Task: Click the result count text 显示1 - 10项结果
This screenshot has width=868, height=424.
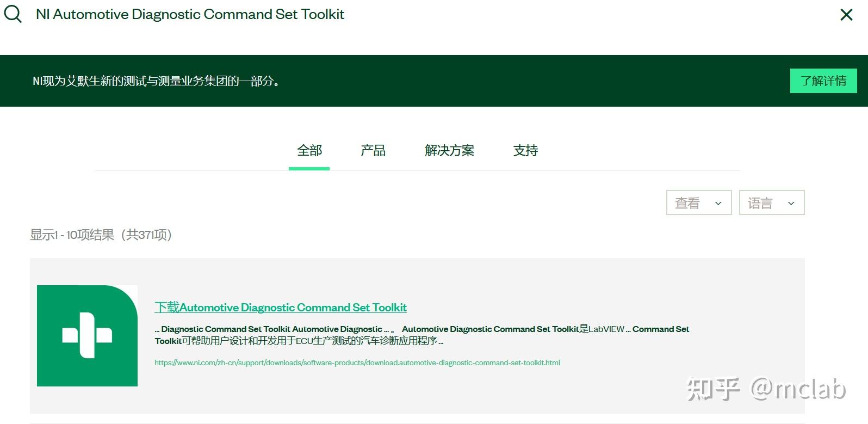Action: point(101,235)
